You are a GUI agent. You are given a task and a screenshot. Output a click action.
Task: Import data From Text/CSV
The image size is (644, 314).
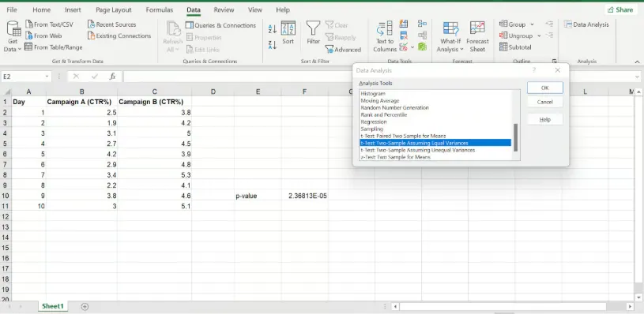(49, 24)
